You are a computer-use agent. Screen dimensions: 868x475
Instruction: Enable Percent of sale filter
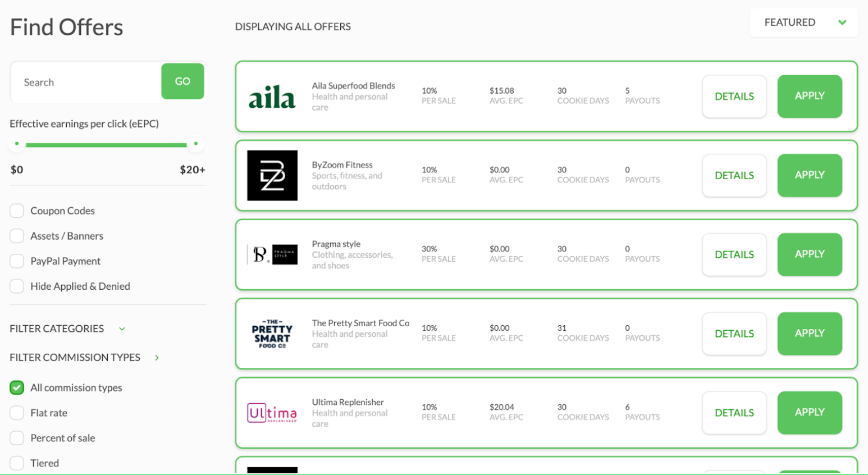coord(17,438)
